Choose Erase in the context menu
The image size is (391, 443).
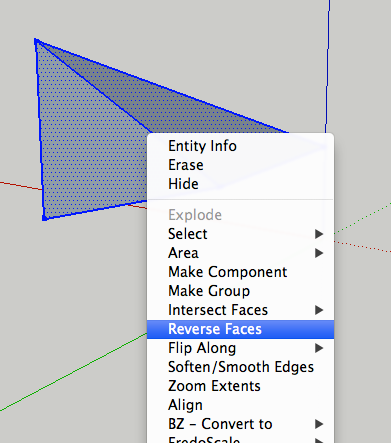240,165
